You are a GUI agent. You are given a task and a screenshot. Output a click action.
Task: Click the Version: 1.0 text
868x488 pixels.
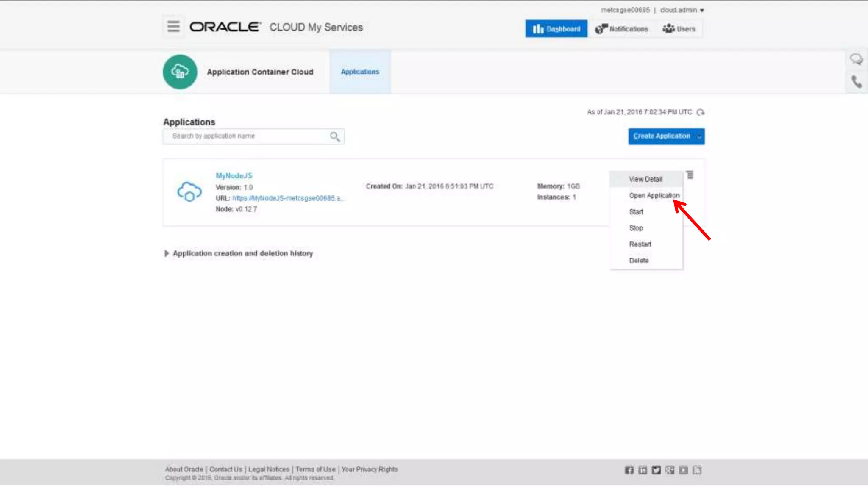point(234,187)
